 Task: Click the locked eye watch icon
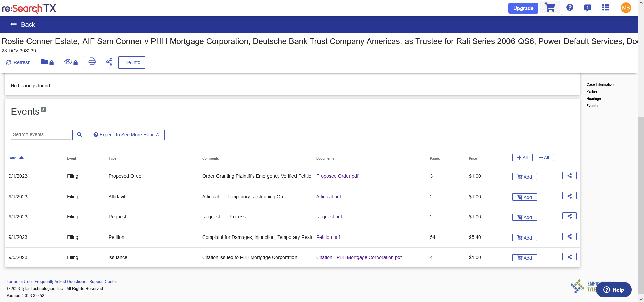(71, 62)
